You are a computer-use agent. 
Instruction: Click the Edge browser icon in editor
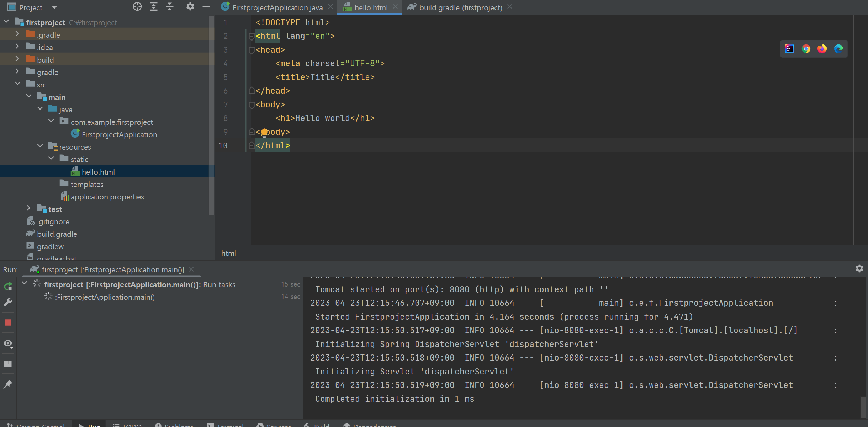(x=838, y=49)
